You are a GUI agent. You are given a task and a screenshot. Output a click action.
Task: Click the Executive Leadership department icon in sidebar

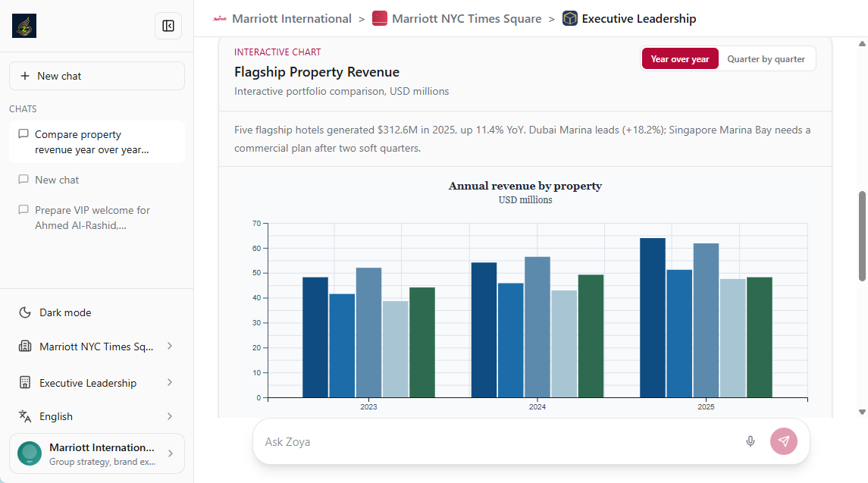coord(25,383)
